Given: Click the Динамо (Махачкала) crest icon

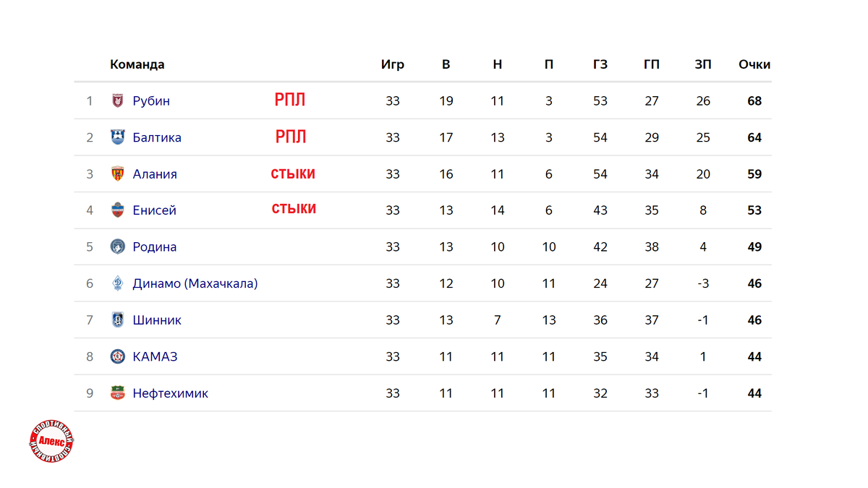Looking at the screenshot, I should pyautogui.click(x=117, y=283).
